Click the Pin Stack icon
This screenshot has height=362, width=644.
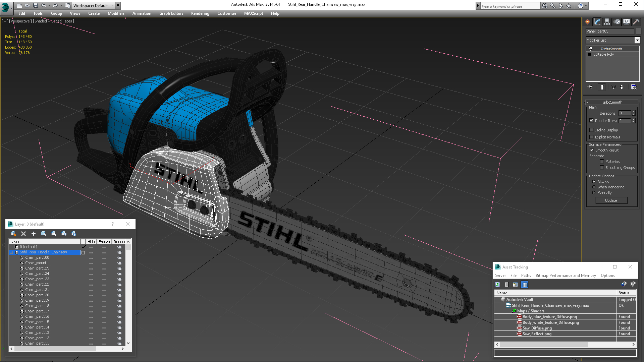click(590, 87)
